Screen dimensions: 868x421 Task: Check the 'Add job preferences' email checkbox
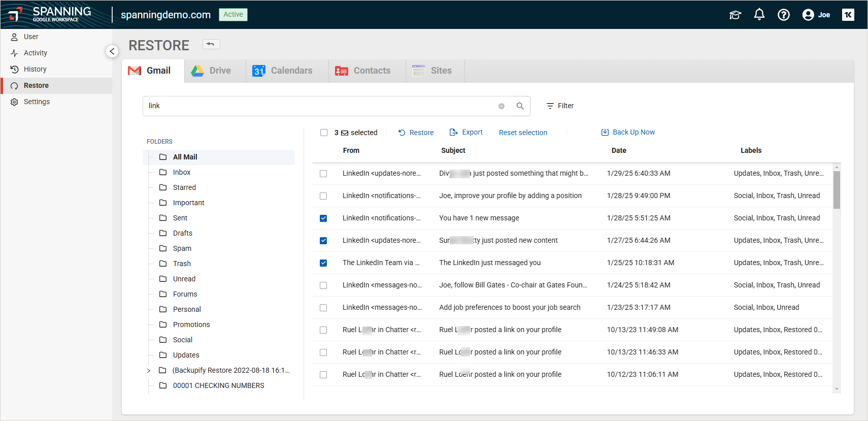click(x=323, y=308)
